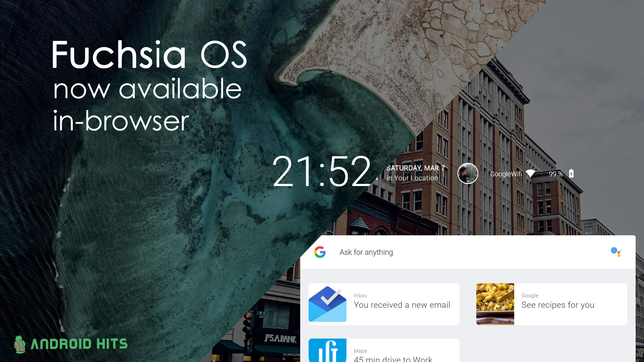Image resolution: width=644 pixels, height=362 pixels.
Task: Open the user profile avatar
Action: 468,174
